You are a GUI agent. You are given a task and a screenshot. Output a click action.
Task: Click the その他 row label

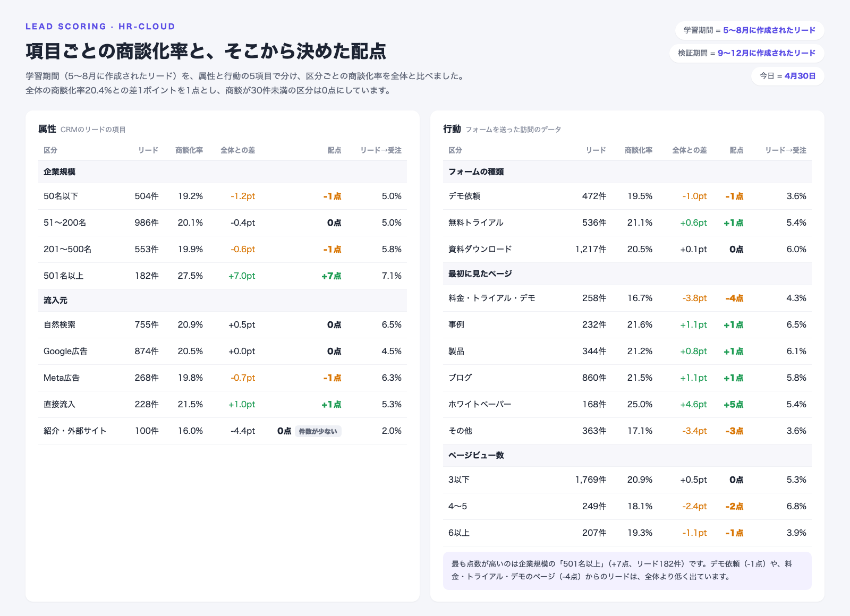tap(460, 431)
